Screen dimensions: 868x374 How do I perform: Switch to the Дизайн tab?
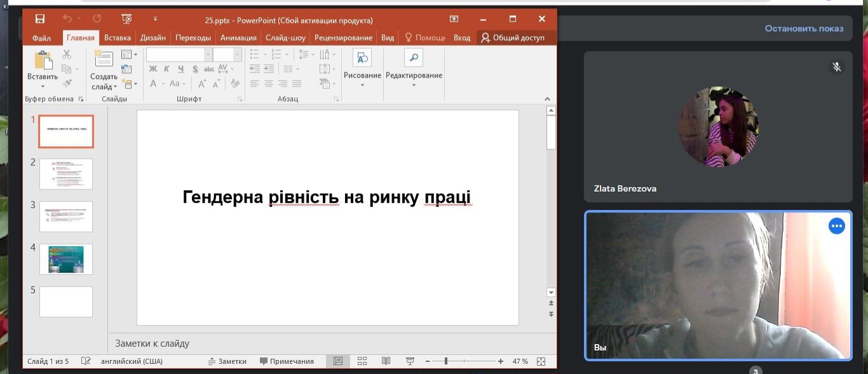[153, 38]
